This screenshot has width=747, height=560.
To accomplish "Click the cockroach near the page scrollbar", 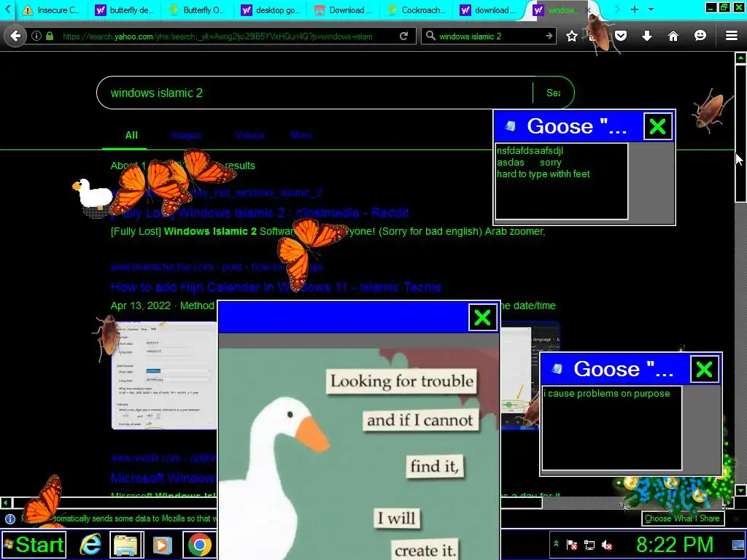I will point(712,110).
